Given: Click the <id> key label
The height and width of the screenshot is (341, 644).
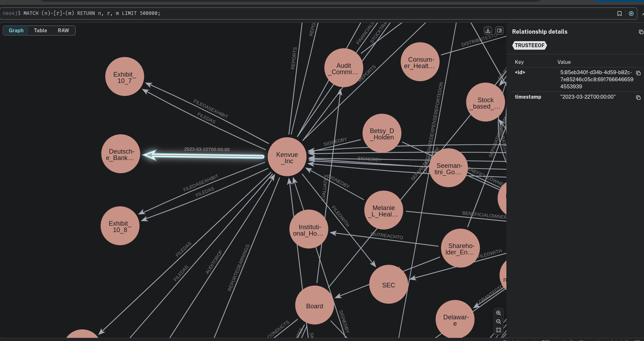Looking at the screenshot, I should 520,72.
